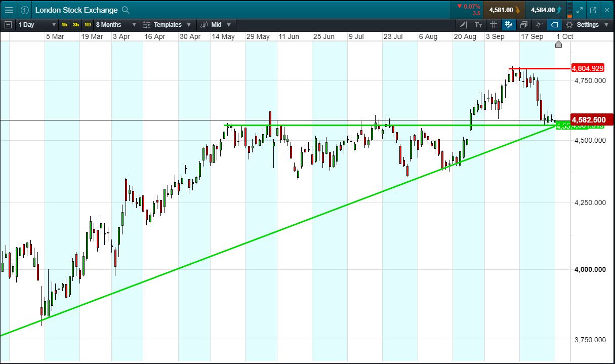Click the 4,581.00 sell price button
This screenshot has width=615, height=364.
504,10
